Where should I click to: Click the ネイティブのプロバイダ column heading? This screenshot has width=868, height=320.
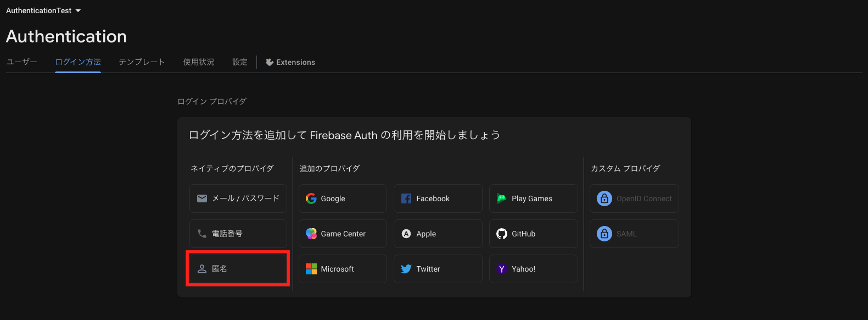232,168
